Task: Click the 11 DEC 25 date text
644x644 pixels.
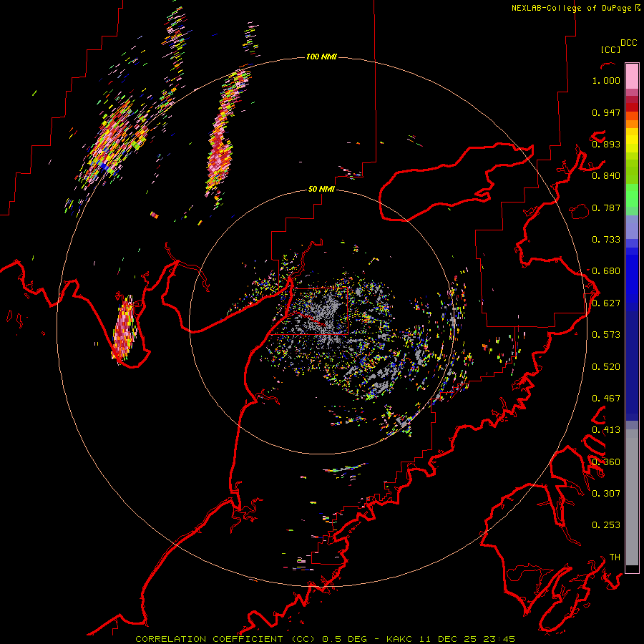Action: coord(449,639)
